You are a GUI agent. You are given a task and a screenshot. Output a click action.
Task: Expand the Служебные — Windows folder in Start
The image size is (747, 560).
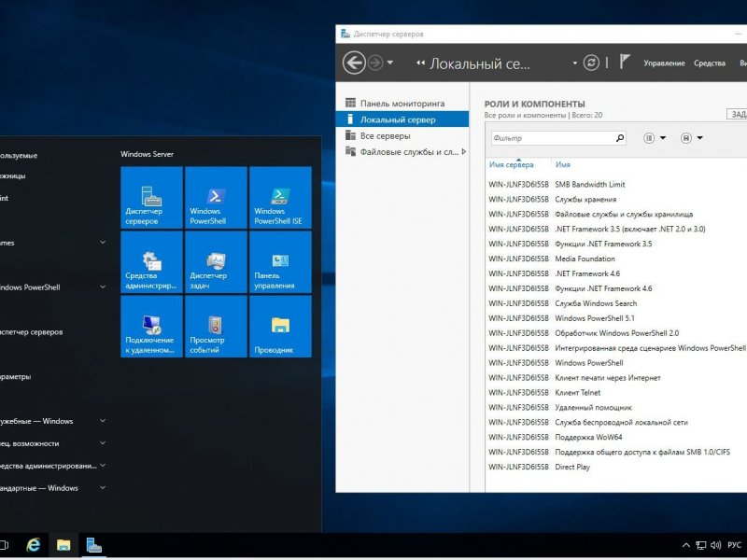coord(103,421)
